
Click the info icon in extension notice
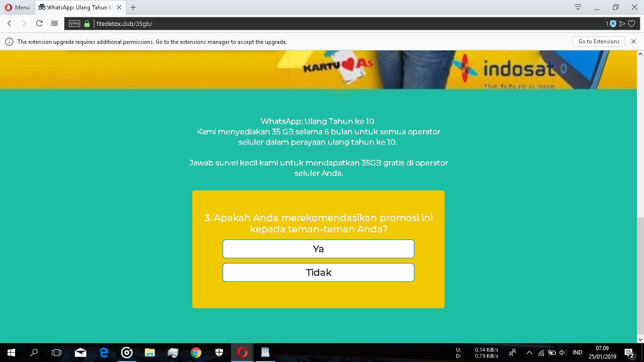(x=9, y=41)
